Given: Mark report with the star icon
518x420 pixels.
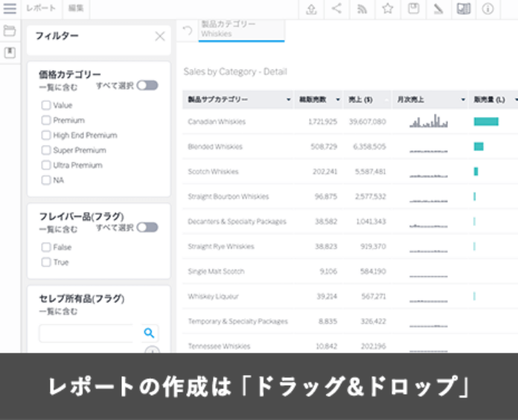Looking at the screenshot, I should click(x=388, y=9).
